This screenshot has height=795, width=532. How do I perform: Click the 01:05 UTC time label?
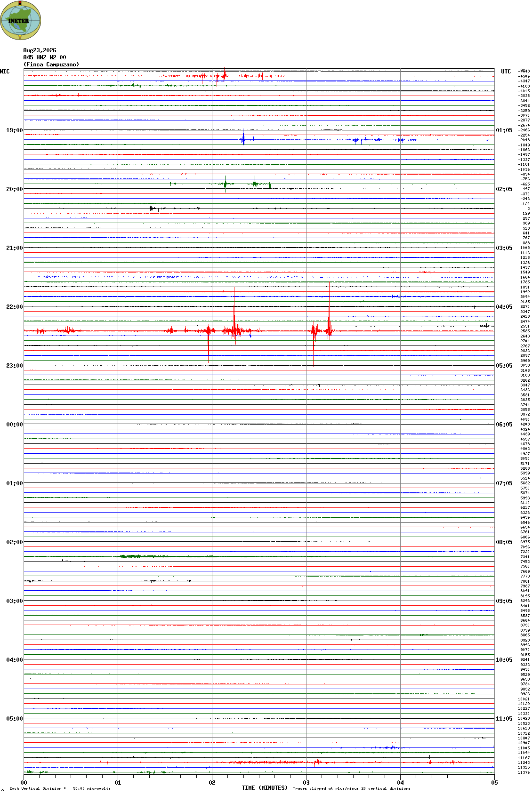(x=504, y=130)
